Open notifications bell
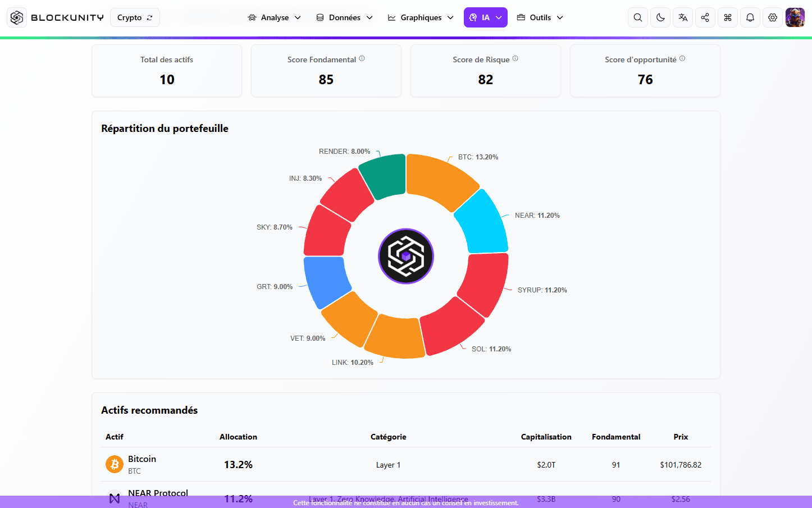Image resolution: width=812 pixels, height=508 pixels. [750, 17]
